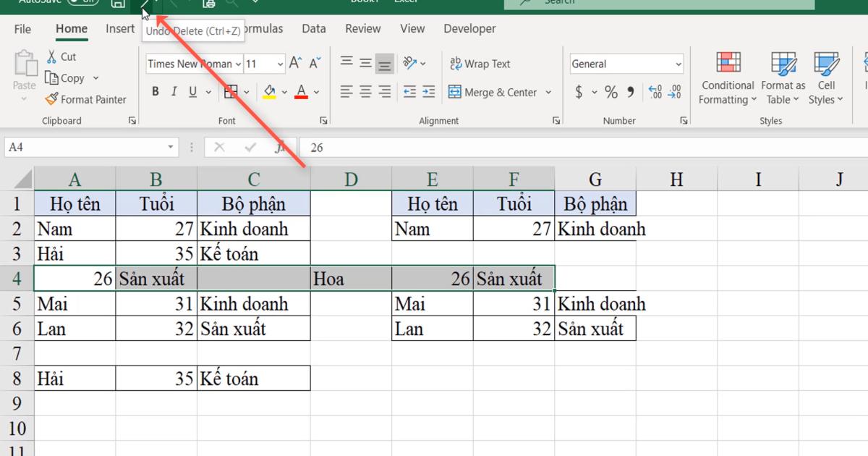Open the red Font Color swatch
The width and height of the screenshot is (868, 456).
[301, 91]
